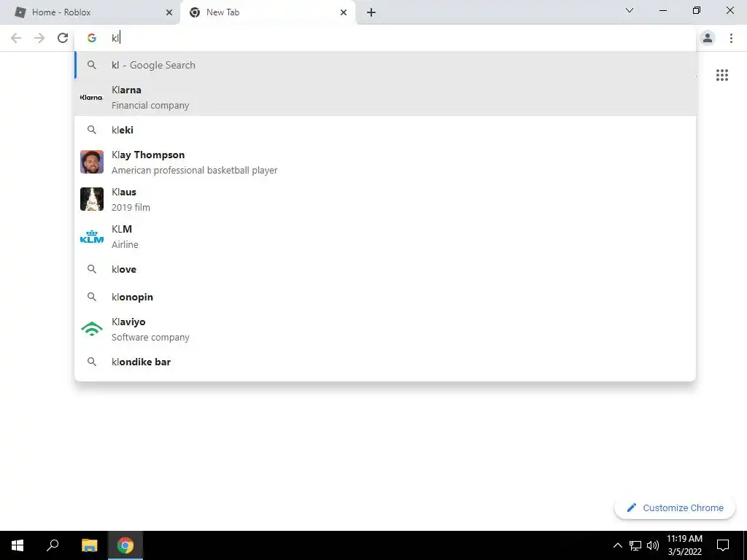747x560 pixels.
Task: Click the Klay Thompson photo thumbnail
Action: pos(91,162)
